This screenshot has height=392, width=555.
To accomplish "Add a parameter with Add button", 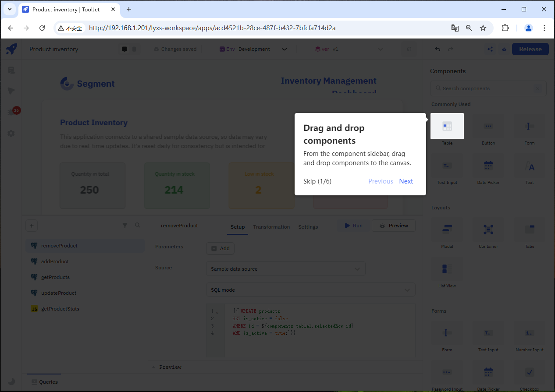I will pos(220,248).
